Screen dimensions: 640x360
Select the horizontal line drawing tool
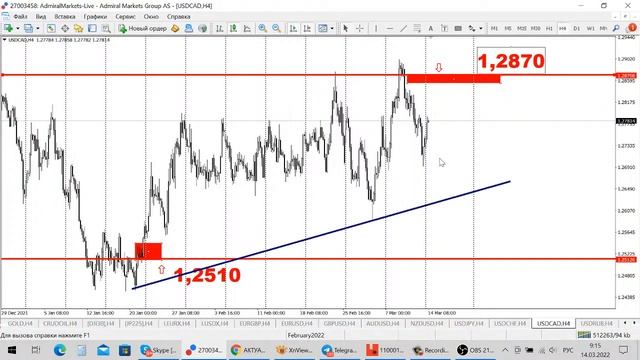[x=390, y=28]
